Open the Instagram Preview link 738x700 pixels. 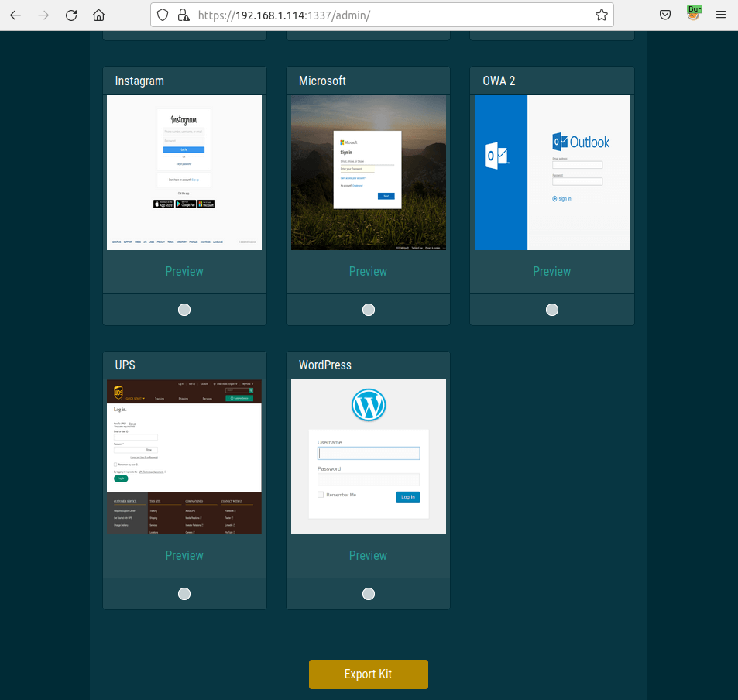(184, 272)
